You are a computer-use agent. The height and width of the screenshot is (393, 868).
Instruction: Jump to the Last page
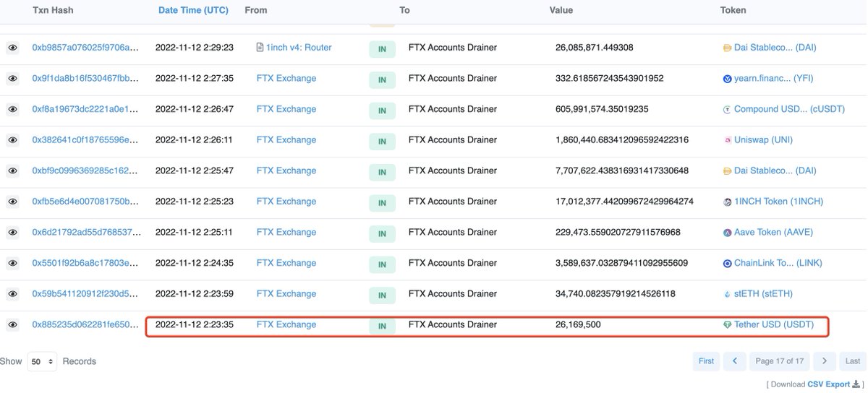[853, 360]
